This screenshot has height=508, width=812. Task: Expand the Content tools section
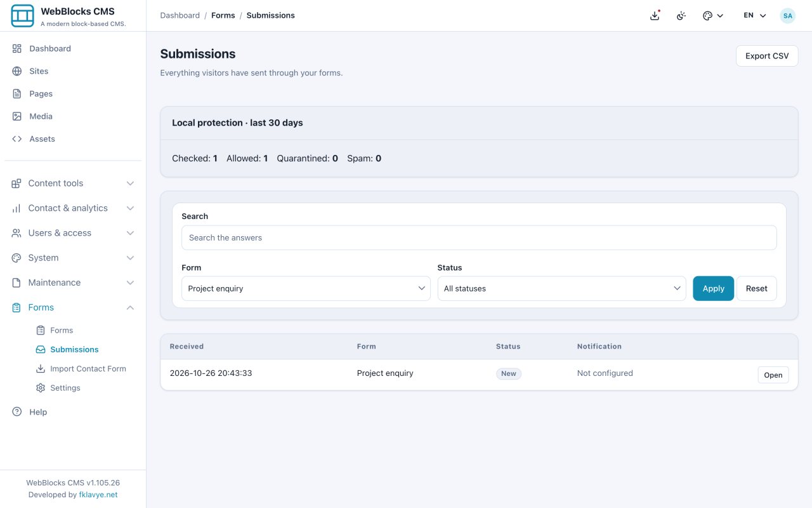tap(73, 183)
